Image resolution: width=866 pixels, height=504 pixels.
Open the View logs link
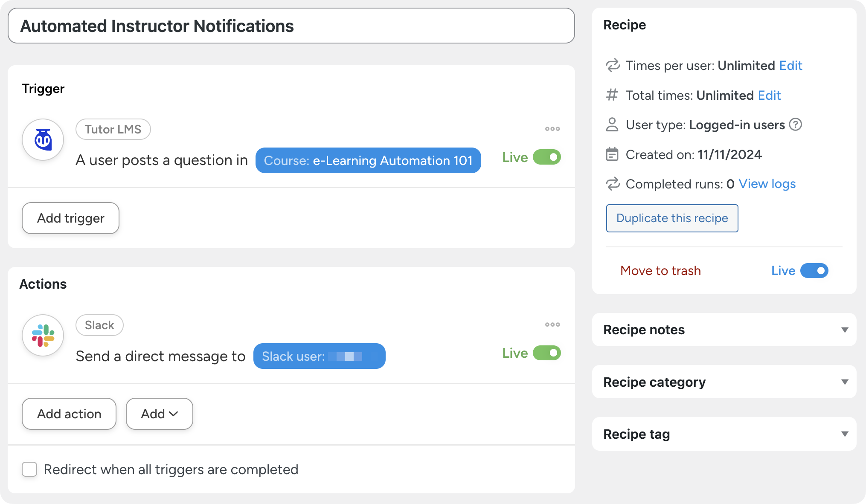point(767,184)
